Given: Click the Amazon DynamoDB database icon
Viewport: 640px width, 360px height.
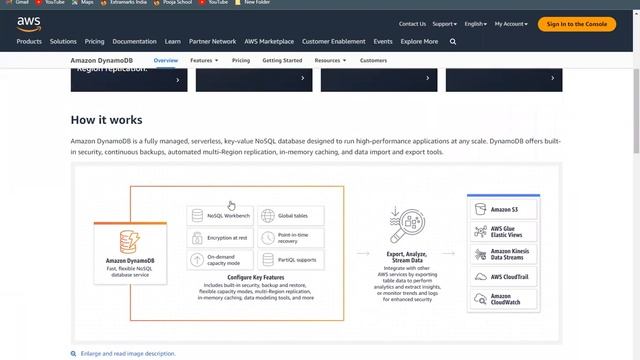Looking at the screenshot, I should point(129,242).
